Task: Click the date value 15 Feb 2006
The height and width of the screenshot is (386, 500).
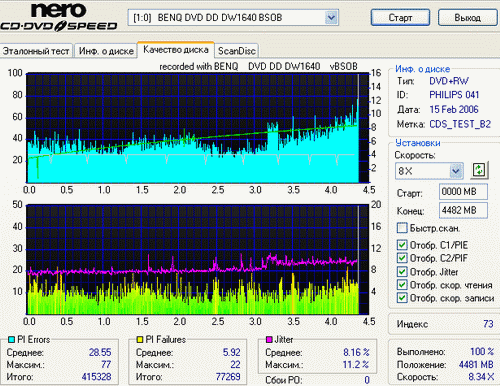Action: coord(454,109)
